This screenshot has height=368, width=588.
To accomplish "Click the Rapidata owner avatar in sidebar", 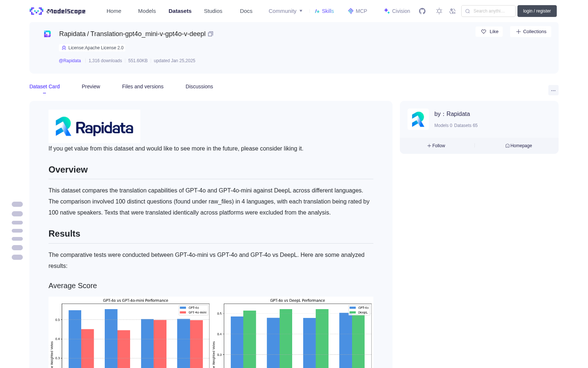I will coord(418,119).
